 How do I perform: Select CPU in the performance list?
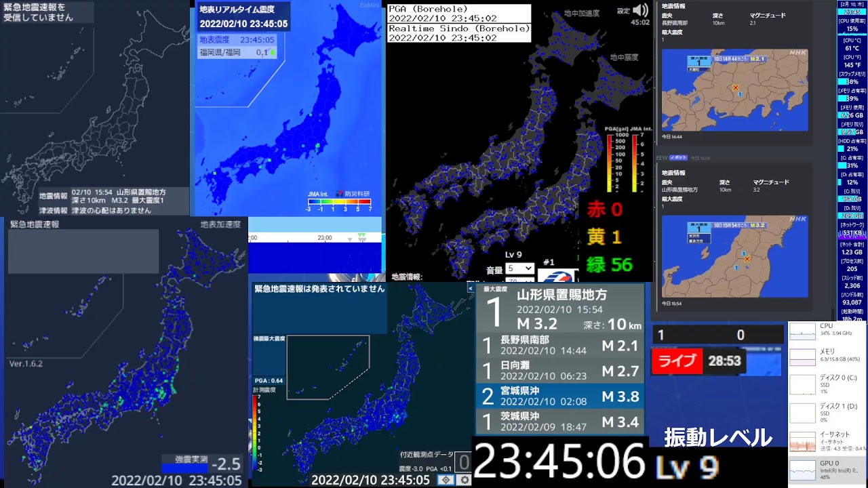click(827, 330)
